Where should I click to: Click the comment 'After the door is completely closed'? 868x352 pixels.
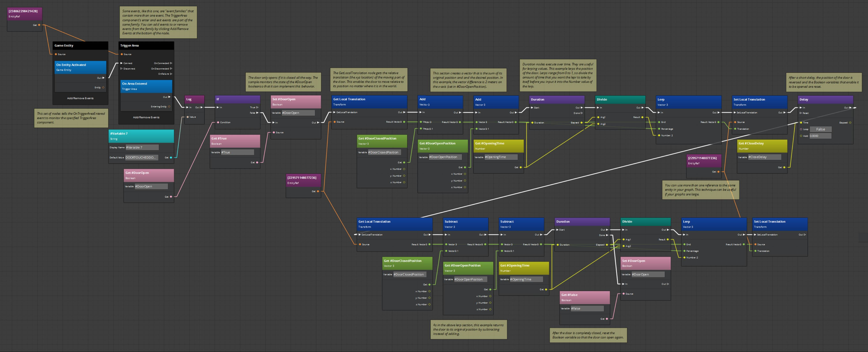click(588, 335)
